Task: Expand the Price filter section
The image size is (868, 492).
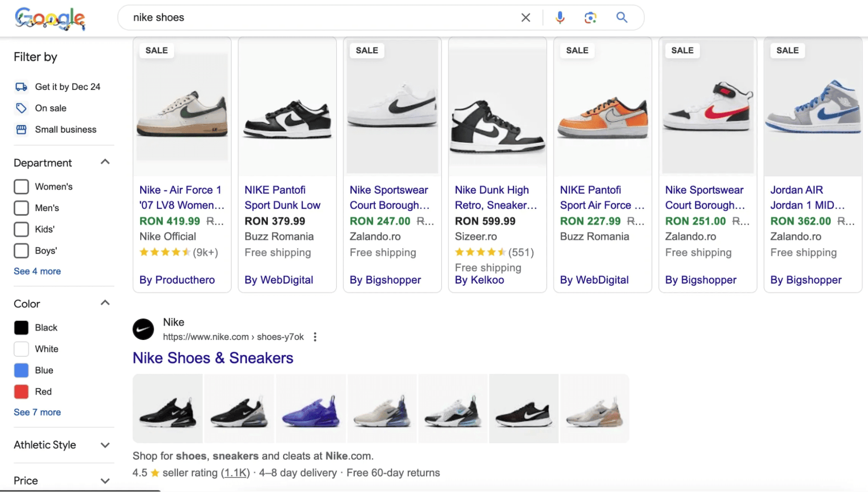Action: 105,480
